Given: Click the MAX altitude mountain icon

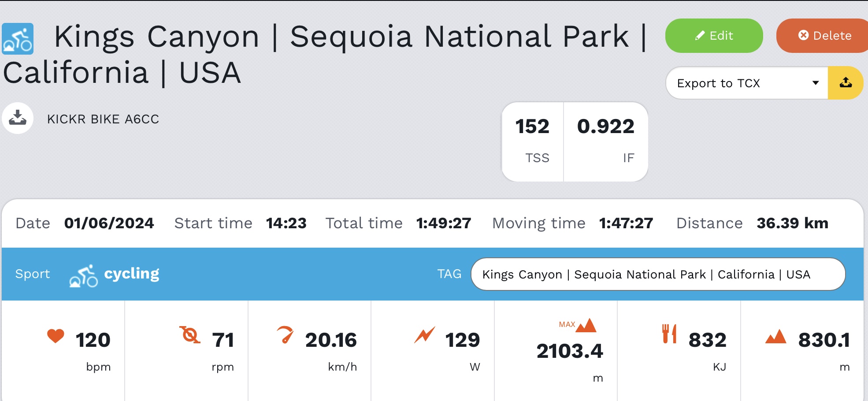Looking at the screenshot, I should click(586, 325).
